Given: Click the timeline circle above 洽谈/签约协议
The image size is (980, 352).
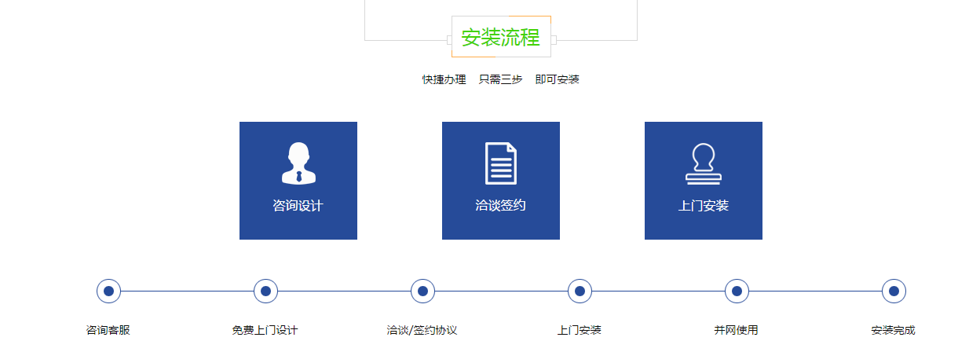Looking at the screenshot, I should pos(422,291).
